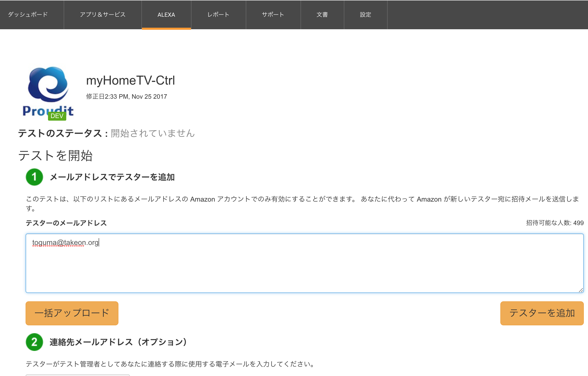
Task: Open the サポート tab
Action: [x=273, y=15]
